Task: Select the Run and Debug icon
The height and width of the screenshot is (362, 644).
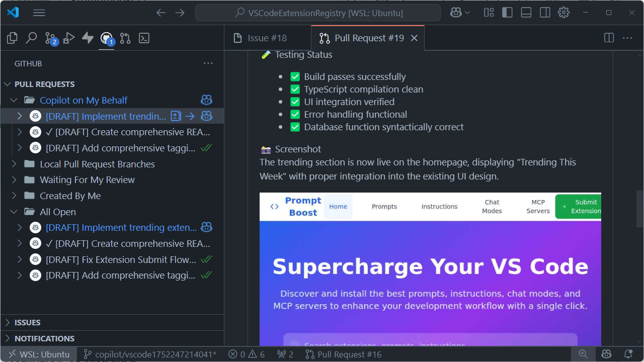Action: point(68,38)
